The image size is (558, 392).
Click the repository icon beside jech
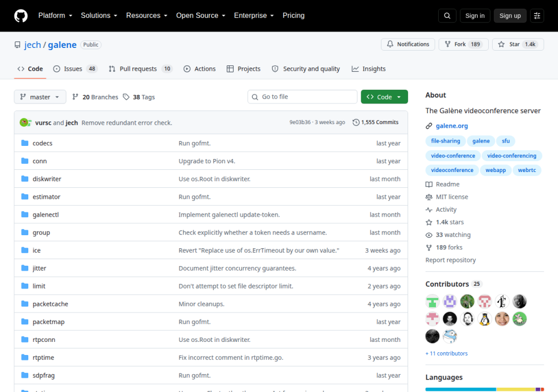coord(17,45)
